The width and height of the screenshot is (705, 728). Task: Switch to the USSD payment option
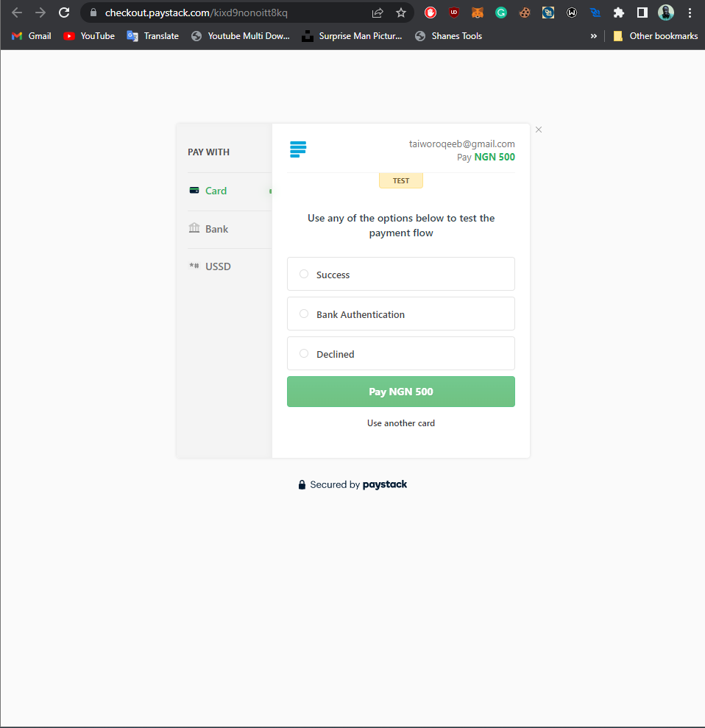pos(218,266)
